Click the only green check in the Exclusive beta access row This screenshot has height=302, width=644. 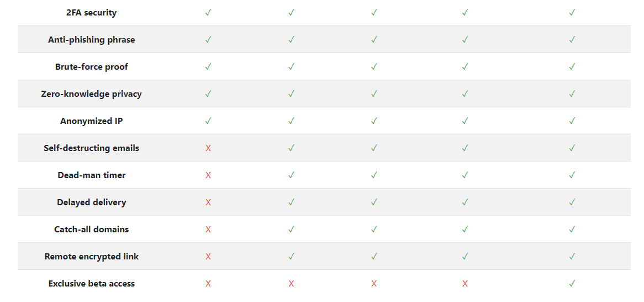tap(572, 283)
